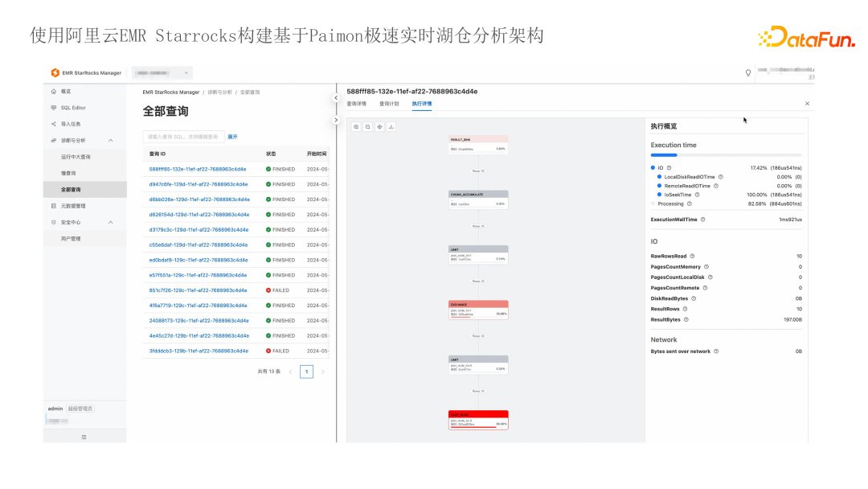This screenshot has height=489, width=868.
Task: Click the 状态 column header
Action: (271, 154)
